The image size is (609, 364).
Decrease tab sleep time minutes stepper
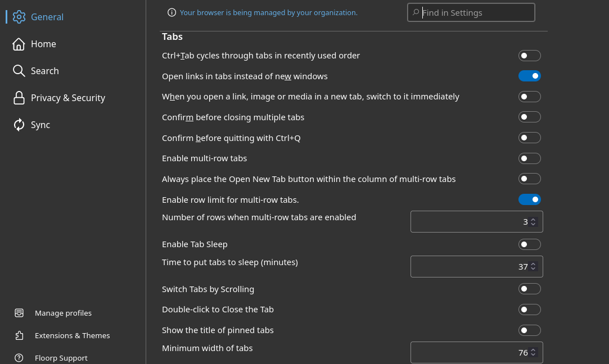point(533,269)
